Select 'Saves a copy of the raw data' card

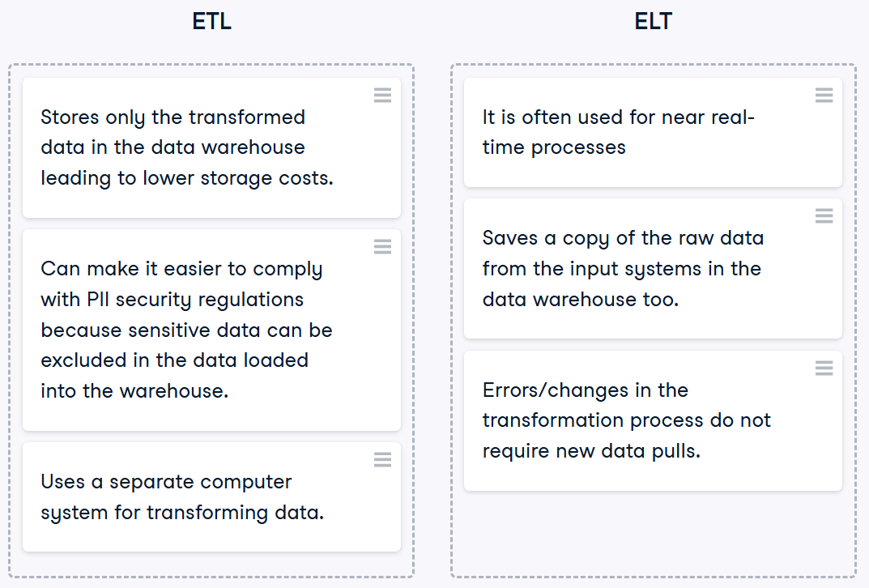point(653,268)
